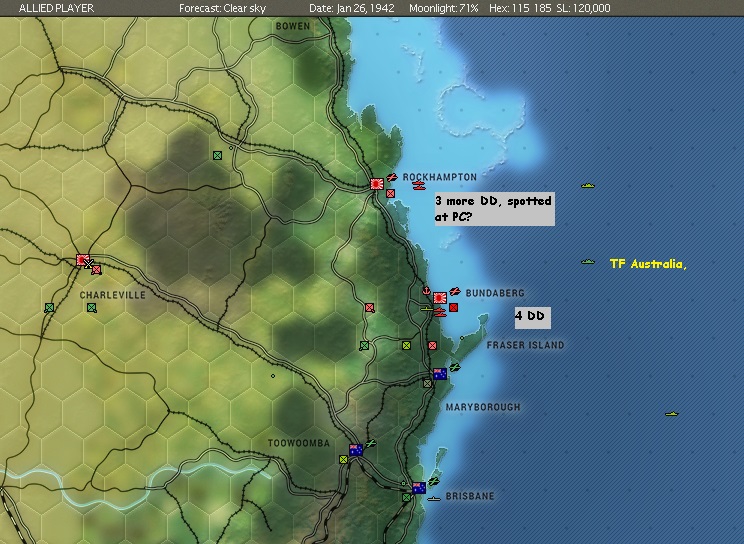Select the red land unit below Rockhampton flag
This screenshot has width=744, height=544.
point(391,193)
